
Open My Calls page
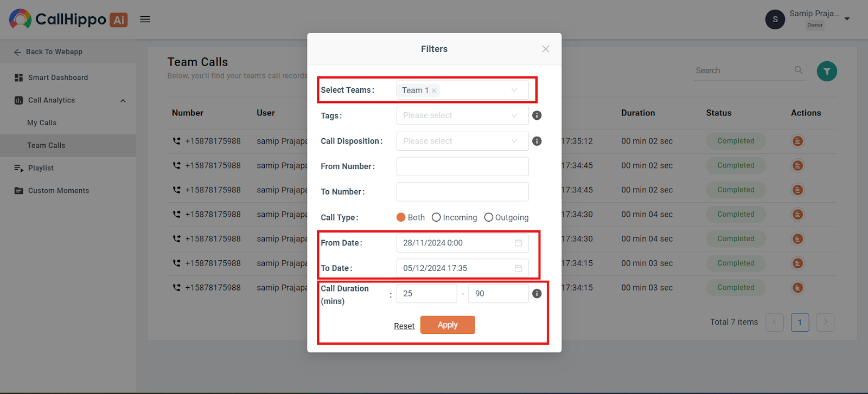42,123
